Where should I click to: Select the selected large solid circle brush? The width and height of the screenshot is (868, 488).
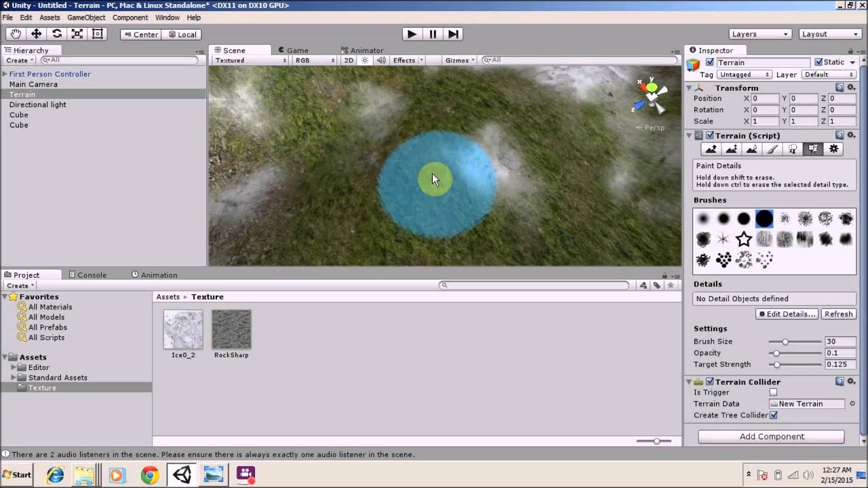764,218
